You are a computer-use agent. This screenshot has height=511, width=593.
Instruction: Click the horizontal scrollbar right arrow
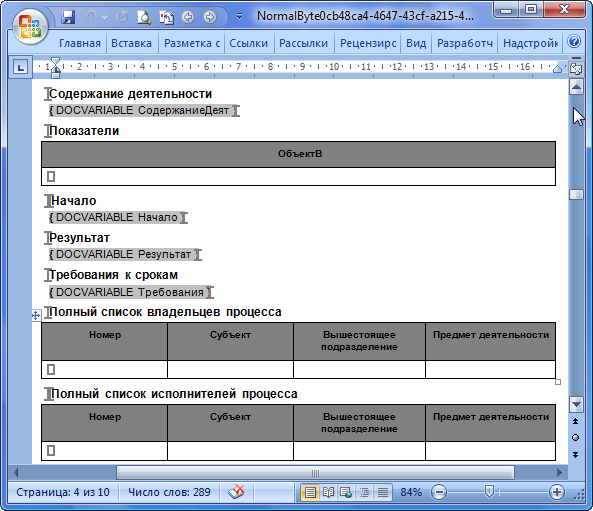point(559,472)
